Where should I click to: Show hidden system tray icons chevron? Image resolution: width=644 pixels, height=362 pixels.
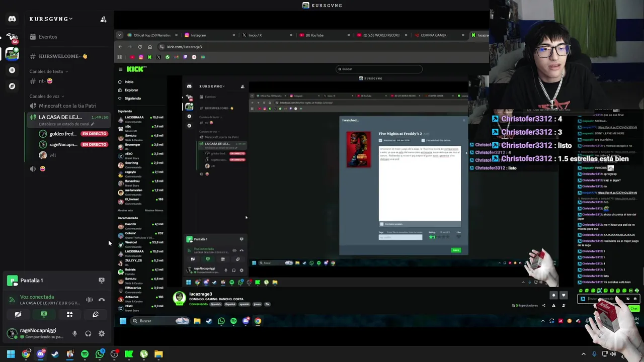(584, 354)
